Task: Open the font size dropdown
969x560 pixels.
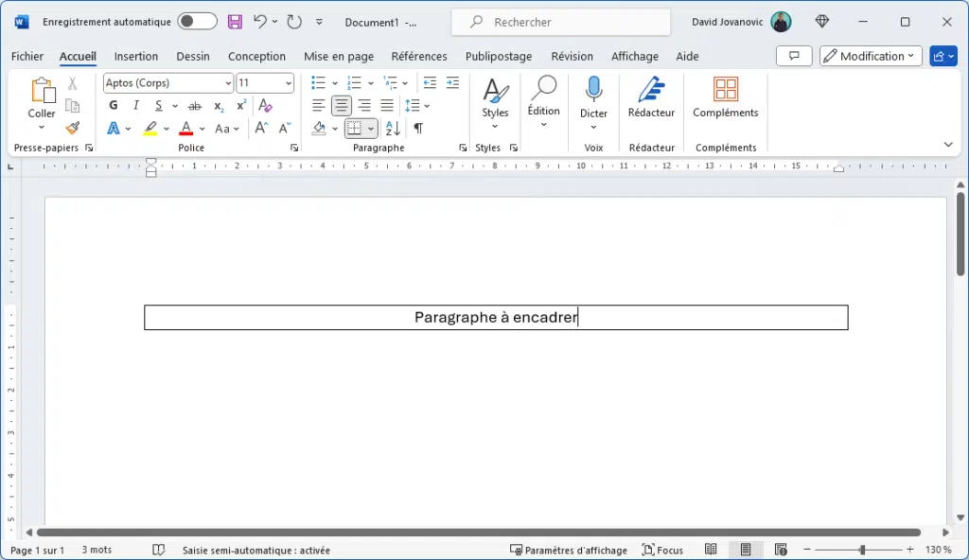Action: pyautogui.click(x=291, y=83)
